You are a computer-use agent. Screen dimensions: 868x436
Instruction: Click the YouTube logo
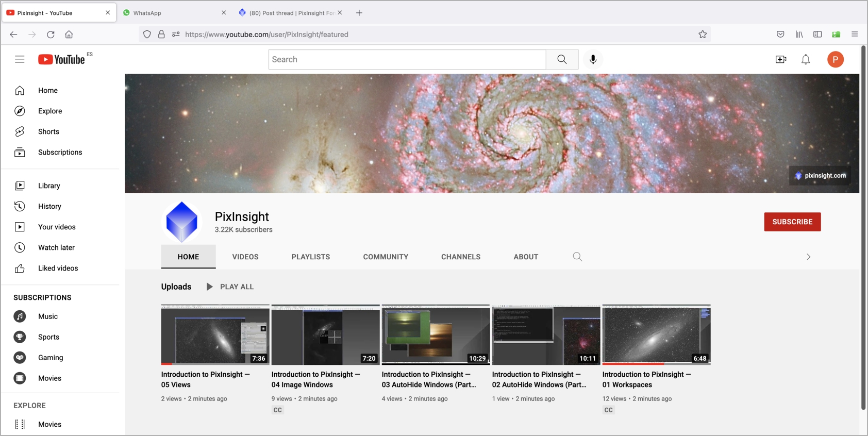pyautogui.click(x=61, y=59)
